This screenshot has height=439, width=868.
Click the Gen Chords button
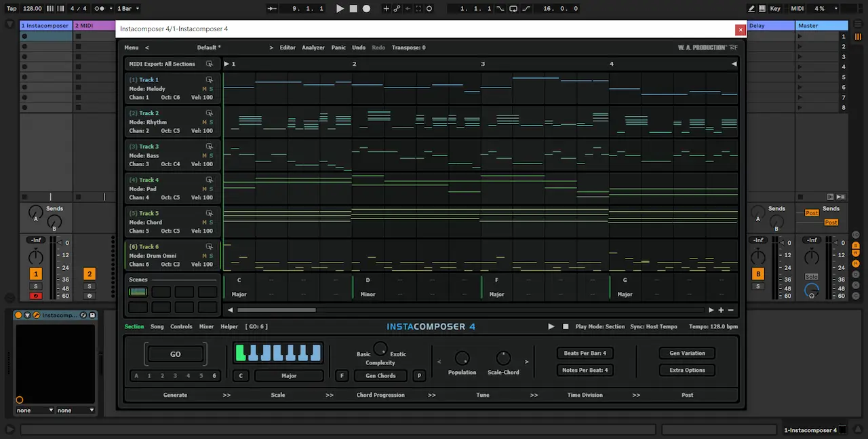[x=380, y=375]
